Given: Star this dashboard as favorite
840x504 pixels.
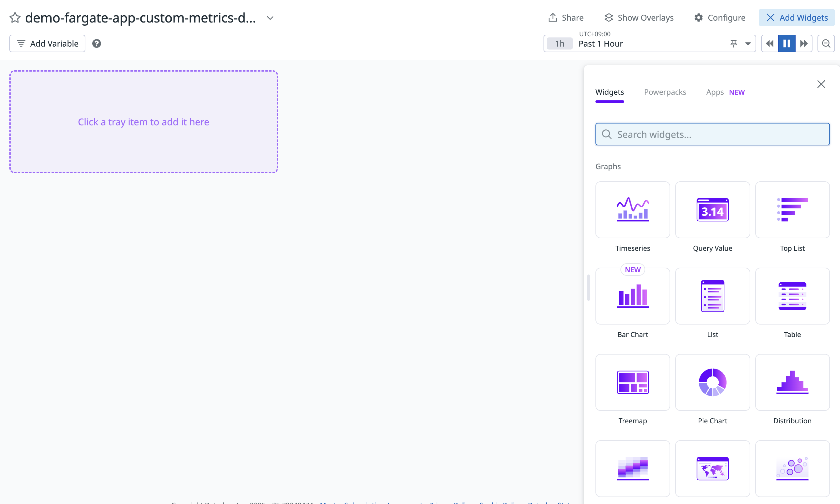Looking at the screenshot, I should (15, 18).
